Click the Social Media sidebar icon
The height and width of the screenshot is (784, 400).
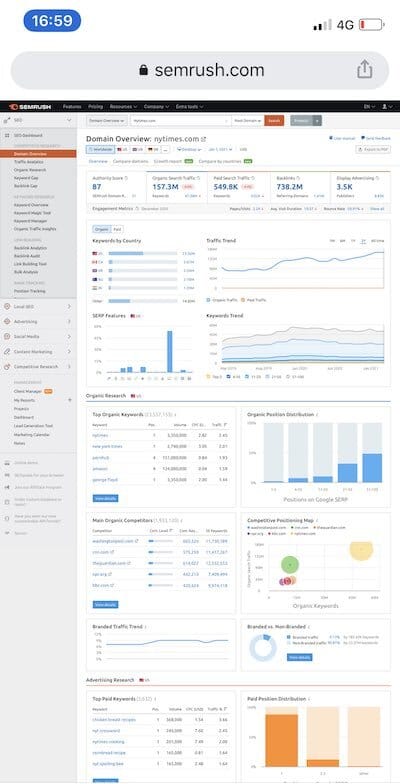6,336
